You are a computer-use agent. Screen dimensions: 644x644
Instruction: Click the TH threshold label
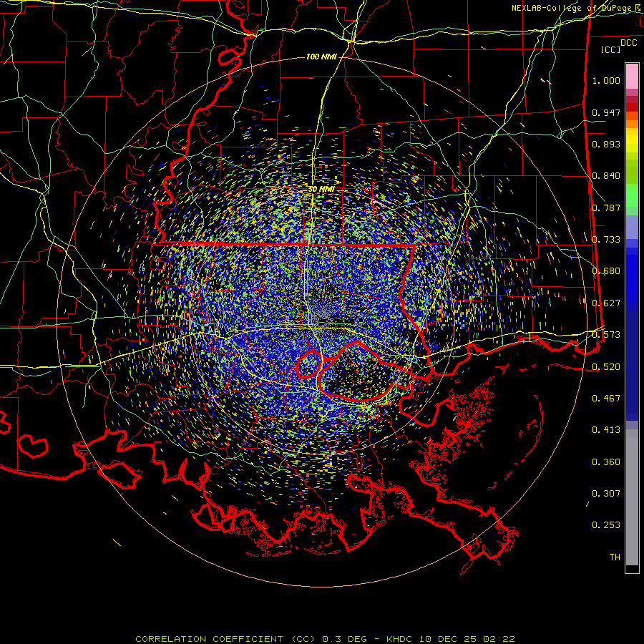tap(615, 557)
